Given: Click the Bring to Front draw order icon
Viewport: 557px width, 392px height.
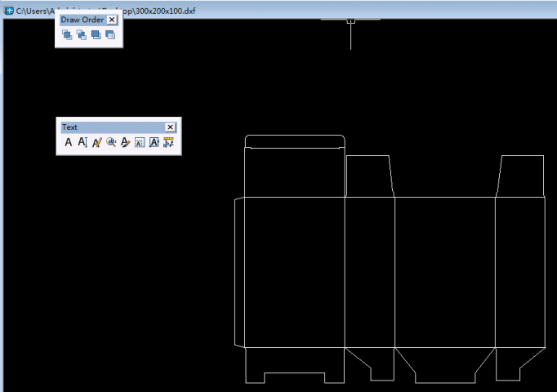Looking at the screenshot, I should pyautogui.click(x=67, y=34).
